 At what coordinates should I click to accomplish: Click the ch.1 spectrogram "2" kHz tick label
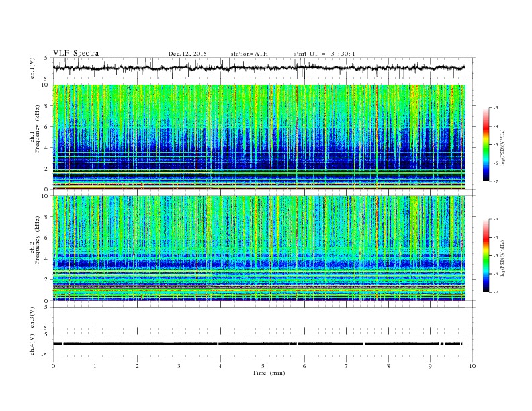(47, 169)
